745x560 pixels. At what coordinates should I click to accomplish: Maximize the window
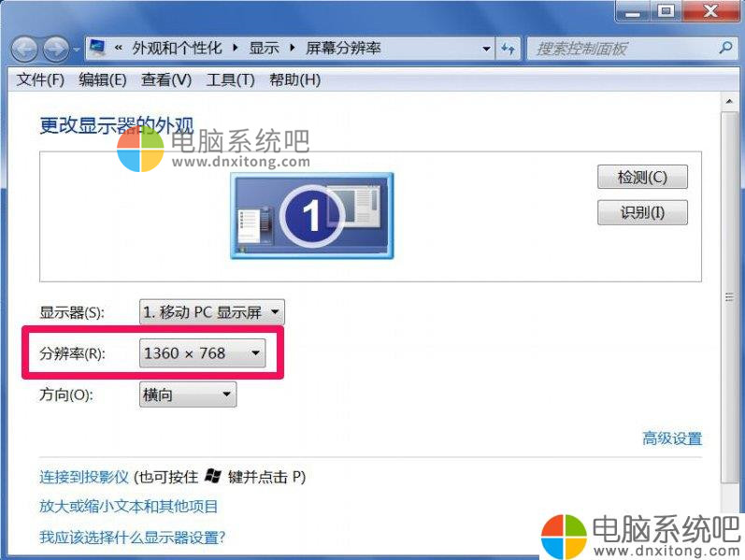pos(666,10)
